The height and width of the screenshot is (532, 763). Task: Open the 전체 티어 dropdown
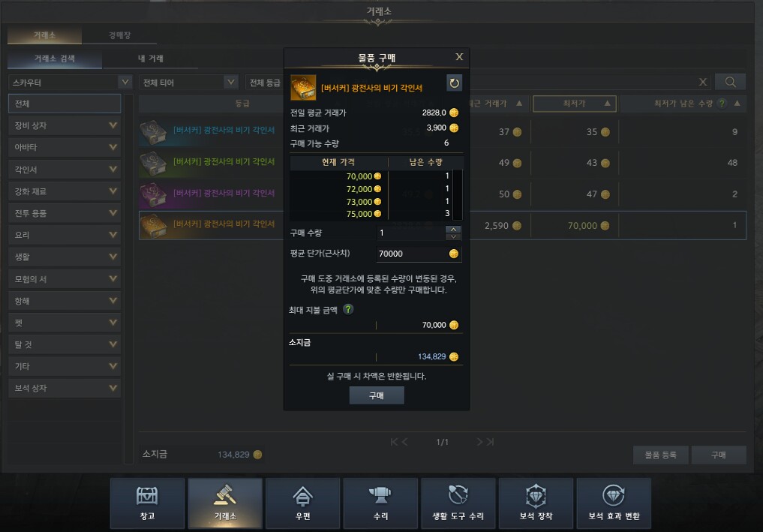tap(189, 83)
